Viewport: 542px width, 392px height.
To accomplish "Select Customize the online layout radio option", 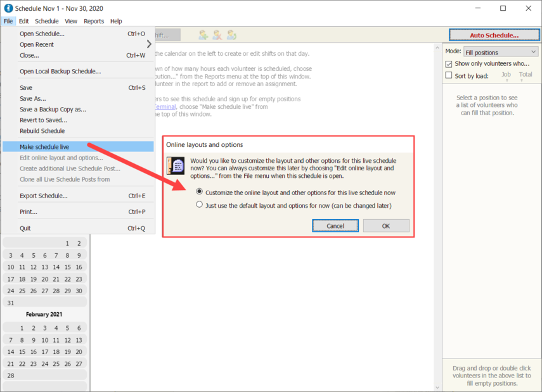I will click(200, 192).
